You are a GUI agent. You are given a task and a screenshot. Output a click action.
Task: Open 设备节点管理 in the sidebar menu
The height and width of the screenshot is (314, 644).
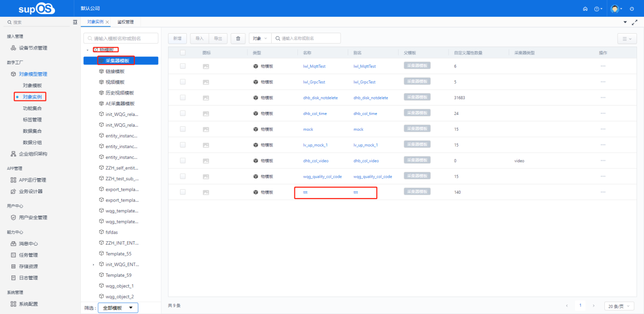[x=33, y=48]
